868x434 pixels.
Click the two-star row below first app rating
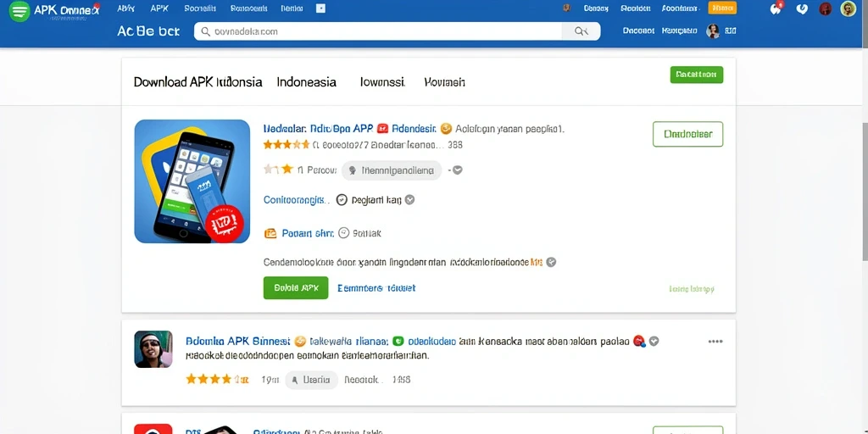(x=278, y=170)
